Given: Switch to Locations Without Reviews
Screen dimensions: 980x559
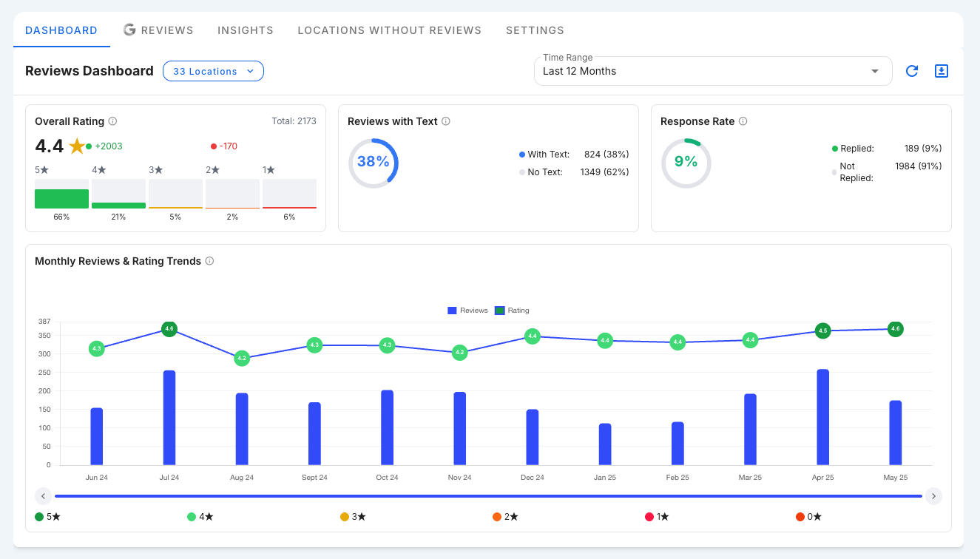Looking at the screenshot, I should point(389,30).
